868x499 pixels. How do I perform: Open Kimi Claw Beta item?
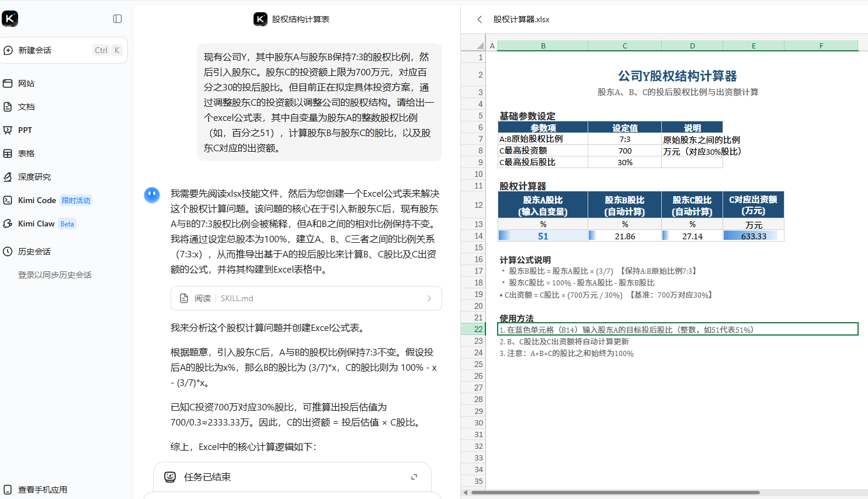coord(36,224)
